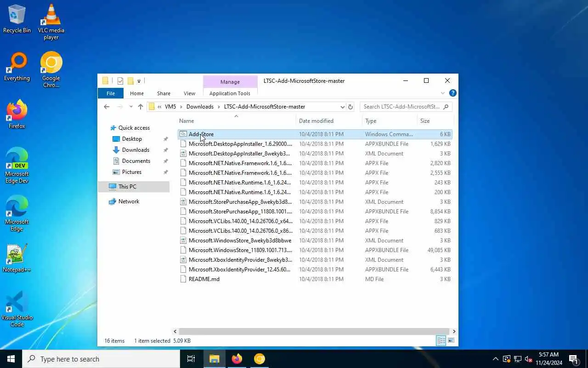The image size is (588, 368).
Task: Go up one folder level arrow
Action: coord(141,107)
